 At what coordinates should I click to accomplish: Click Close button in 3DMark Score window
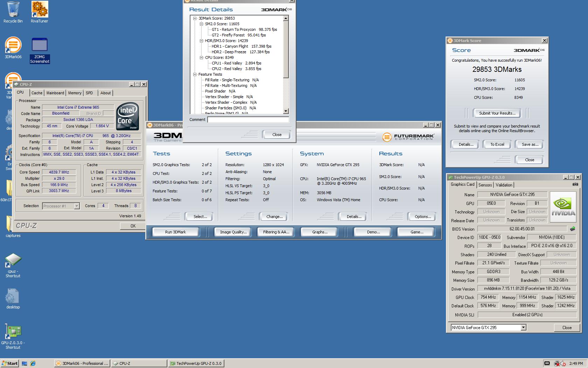530,160
